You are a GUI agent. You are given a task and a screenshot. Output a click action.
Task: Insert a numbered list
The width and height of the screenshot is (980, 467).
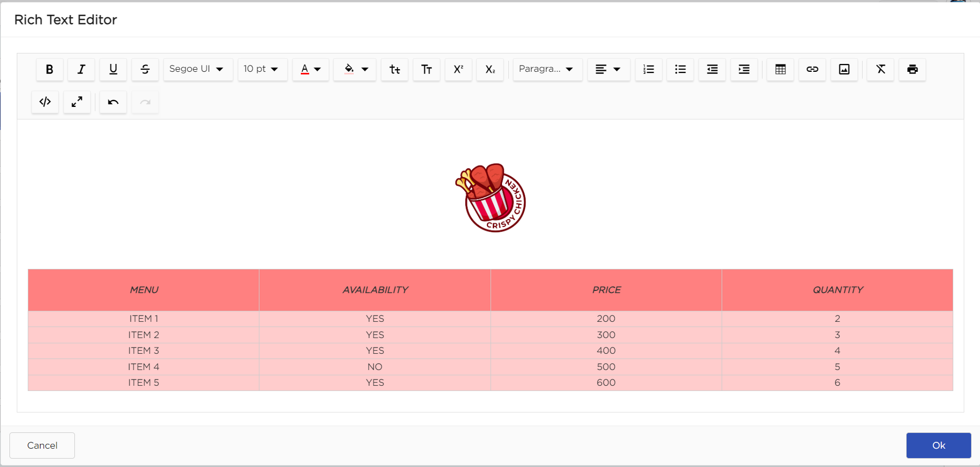649,69
